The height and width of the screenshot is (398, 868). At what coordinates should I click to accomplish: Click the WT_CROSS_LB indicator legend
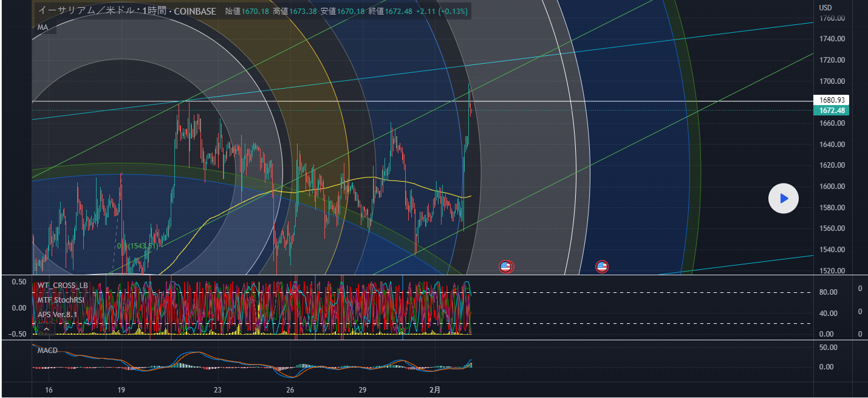[x=63, y=285]
